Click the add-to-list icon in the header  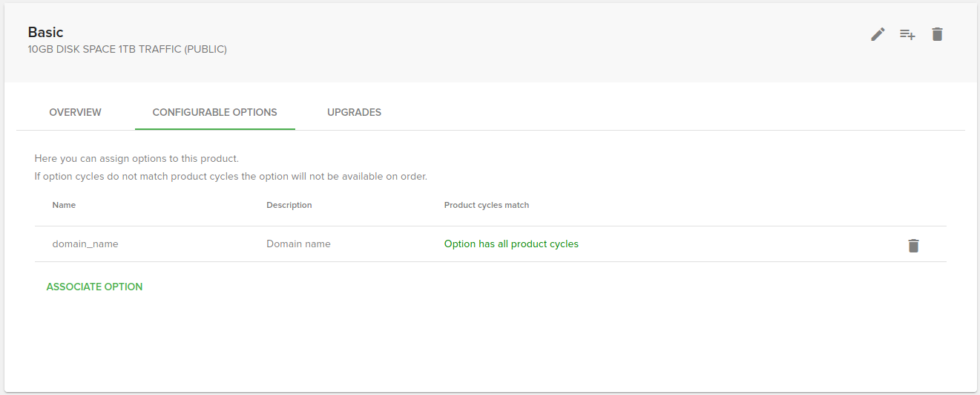[907, 34]
